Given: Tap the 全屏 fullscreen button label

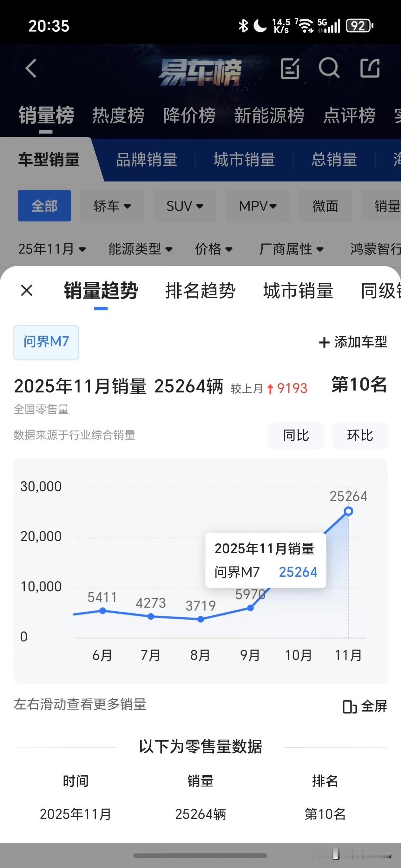Looking at the screenshot, I should tap(374, 706).
